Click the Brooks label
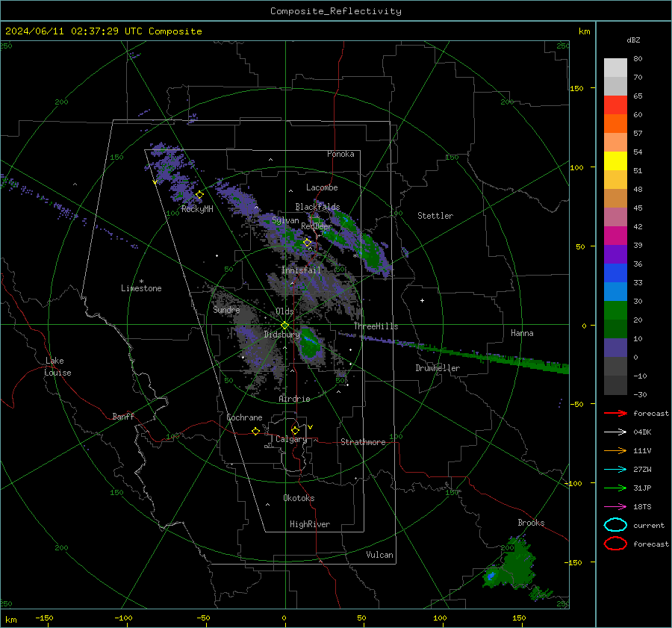This screenshot has height=628, width=672. (531, 523)
